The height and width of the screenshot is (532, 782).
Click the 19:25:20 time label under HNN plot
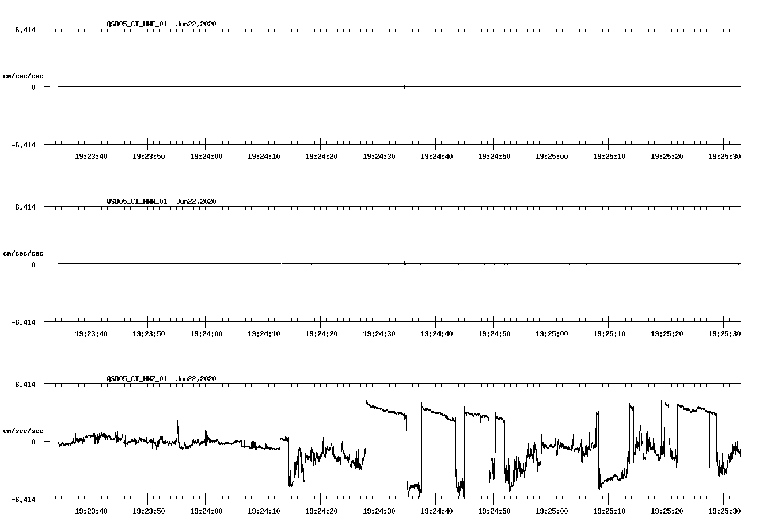click(667, 334)
